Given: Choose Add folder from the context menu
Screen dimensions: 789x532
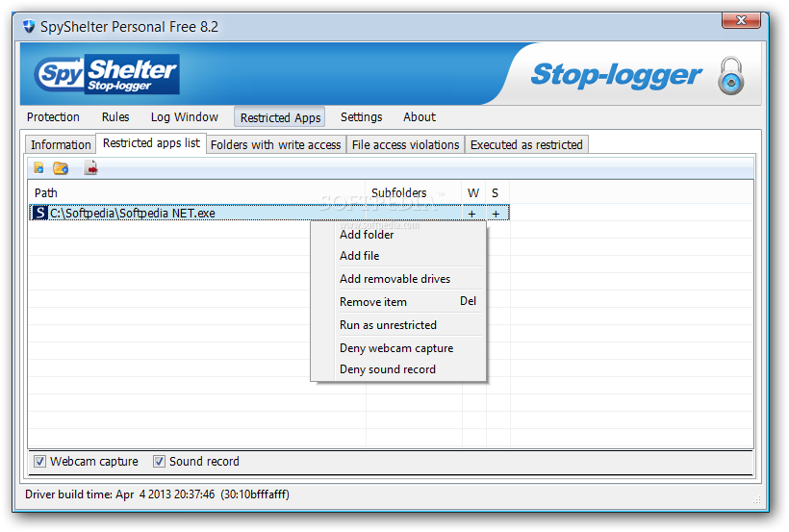Looking at the screenshot, I should (398, 235).
